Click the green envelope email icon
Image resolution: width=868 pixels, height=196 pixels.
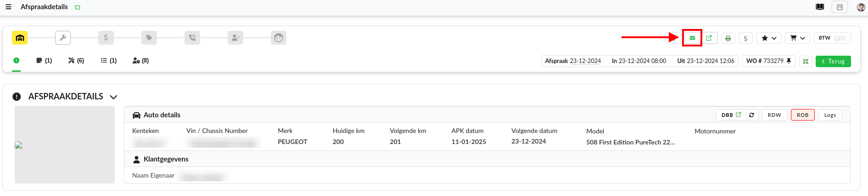(692, 38)
